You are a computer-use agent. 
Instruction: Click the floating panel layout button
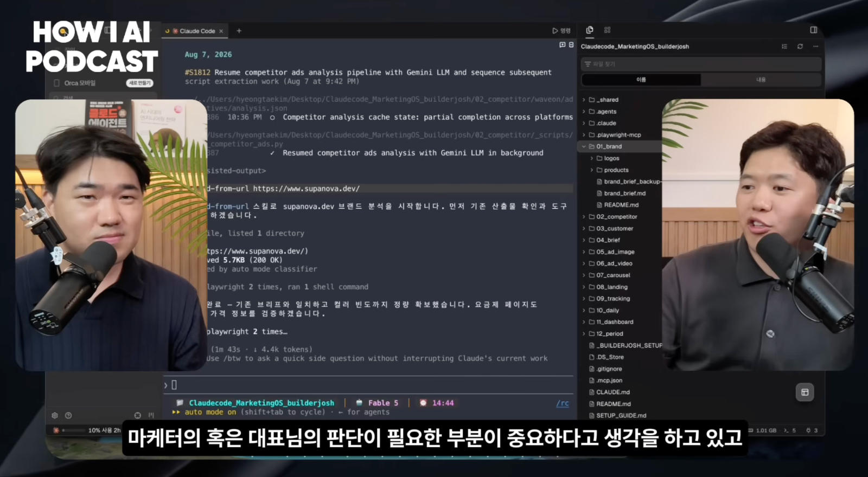click(805, 392)
